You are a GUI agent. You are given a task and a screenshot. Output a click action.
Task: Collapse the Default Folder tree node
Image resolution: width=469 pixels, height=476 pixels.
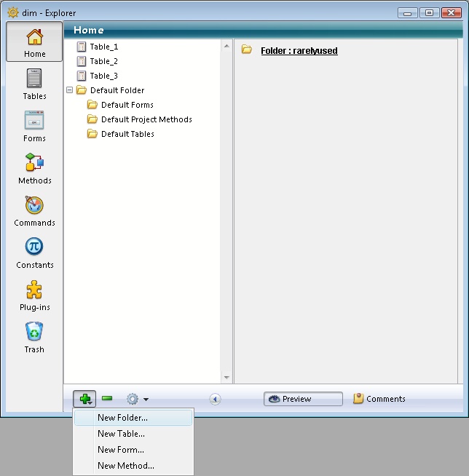[70, 90]
